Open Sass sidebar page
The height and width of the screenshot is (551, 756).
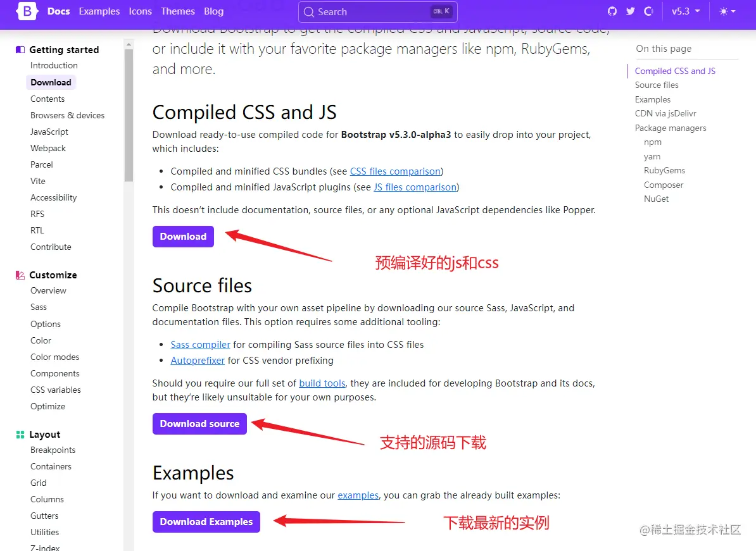click(39, 307)
